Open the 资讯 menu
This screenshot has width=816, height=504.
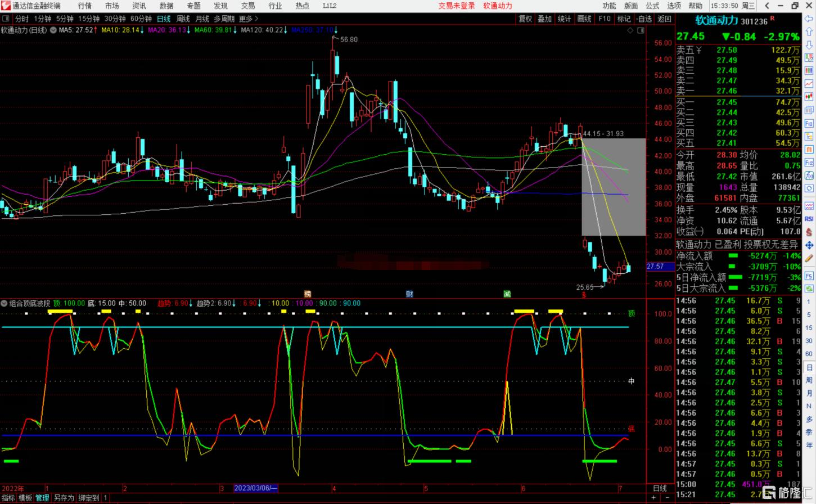click(x=139, y=6)
